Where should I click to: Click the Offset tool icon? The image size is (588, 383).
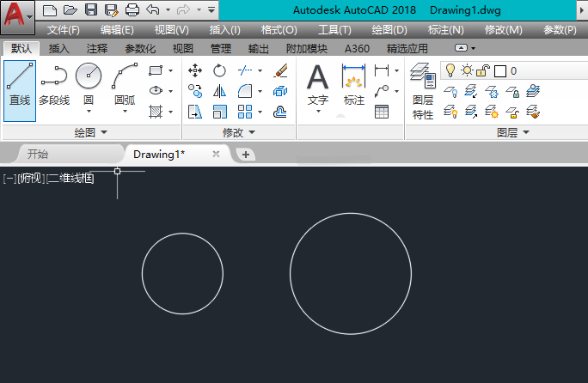pyautogui.click(x=280, y=112)
